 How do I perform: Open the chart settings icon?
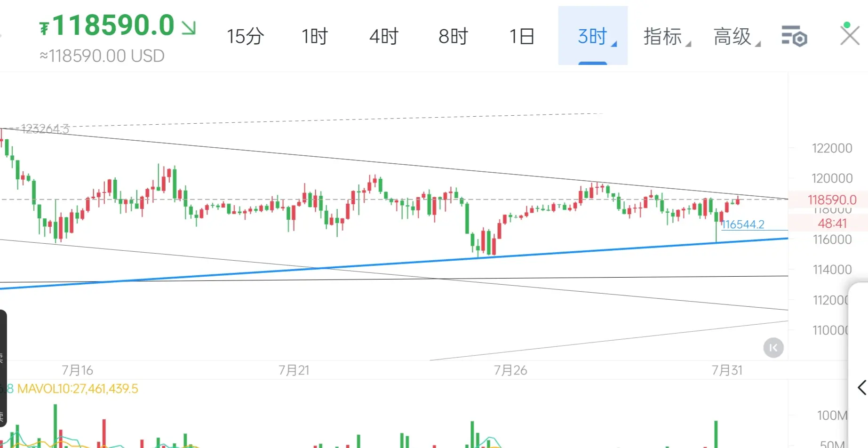pos(794,36)
